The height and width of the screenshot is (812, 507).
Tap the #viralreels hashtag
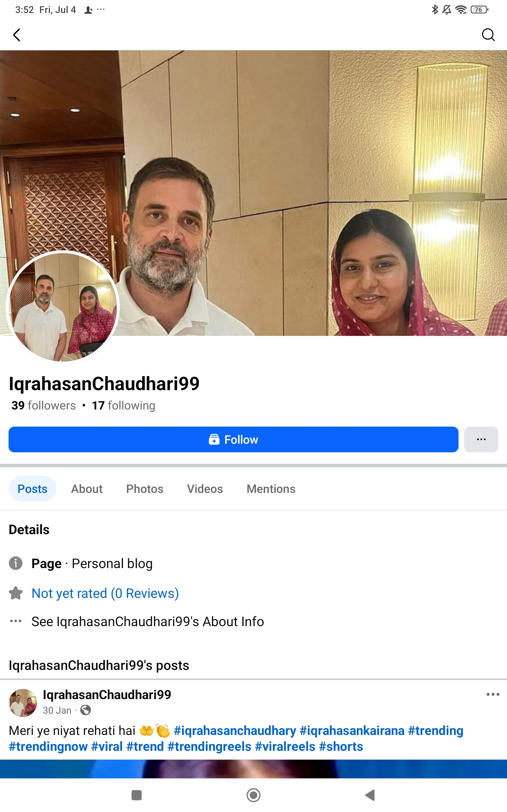285,747
